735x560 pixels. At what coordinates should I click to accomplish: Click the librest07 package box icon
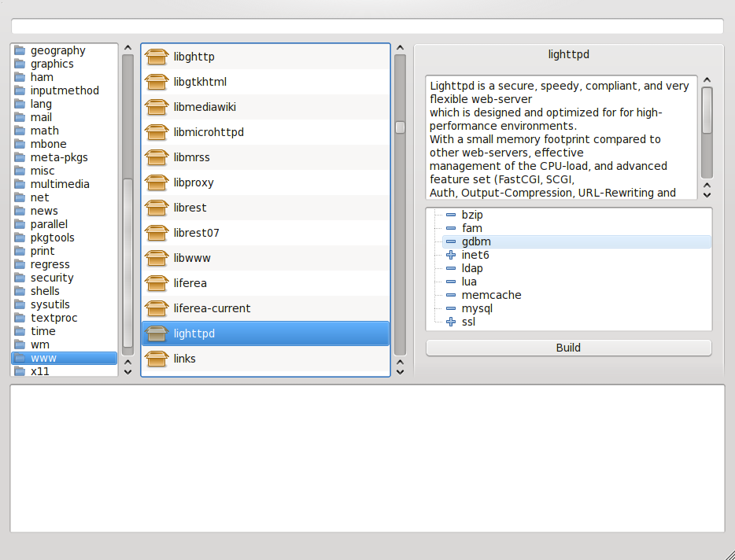(x=157, y=233)
